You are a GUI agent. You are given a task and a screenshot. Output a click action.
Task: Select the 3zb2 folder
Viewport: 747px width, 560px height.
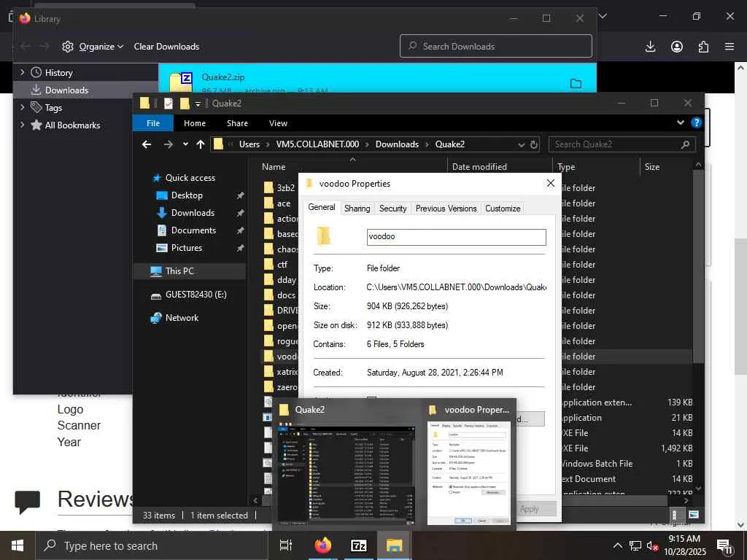pyautogui.click(x=286, y=188)
